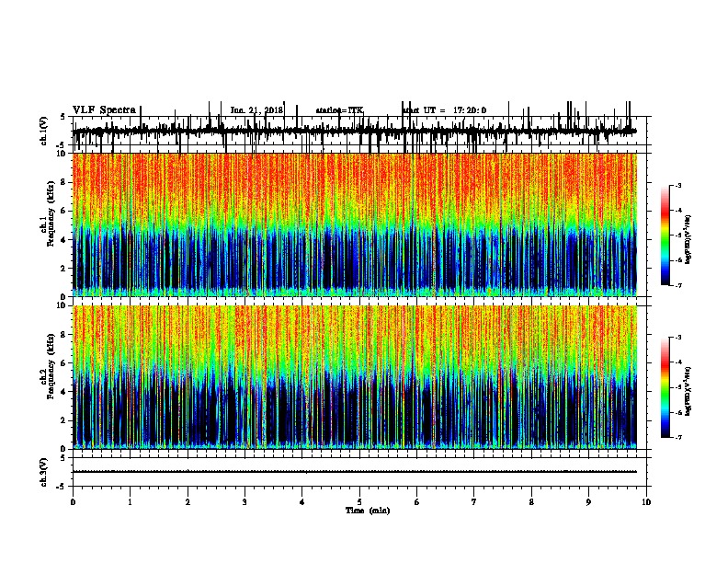Click the "8" kHz tick of ch.1 spectrogram
The width and height of the screenshot is (728, 563).
(x=63, y=182)
